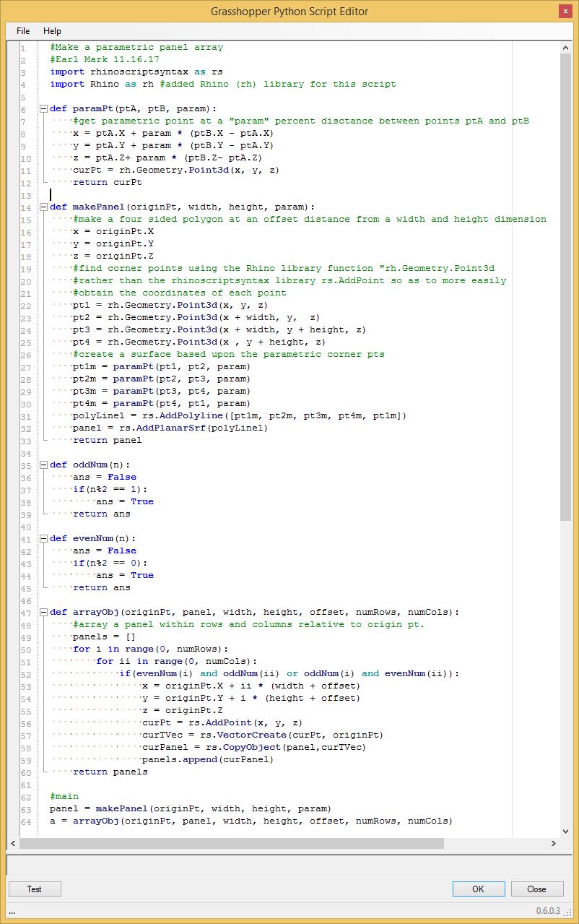The image size is (579, 924).
Task: Click line "curPt = rh.Geometry.Point3d(x, y, z)"
Action: coord(177,170)
